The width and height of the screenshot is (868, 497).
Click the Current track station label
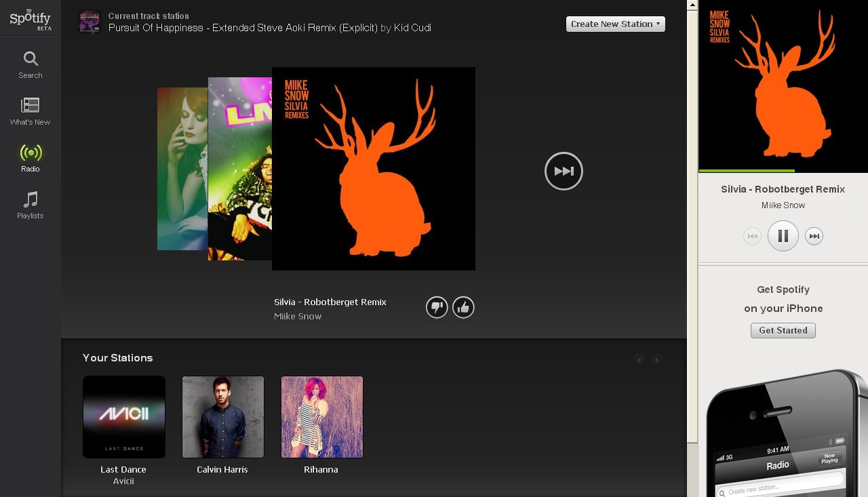click(149, 16)
